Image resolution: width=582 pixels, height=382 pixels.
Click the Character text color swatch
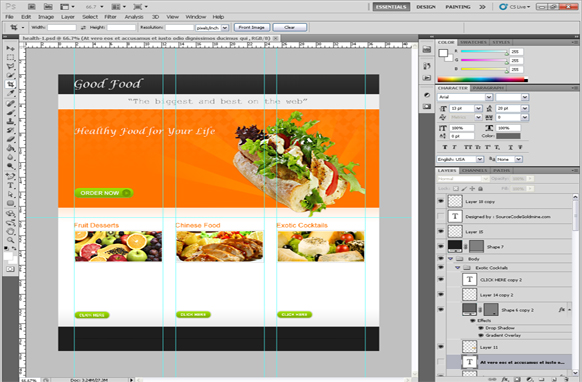point(508,136)
